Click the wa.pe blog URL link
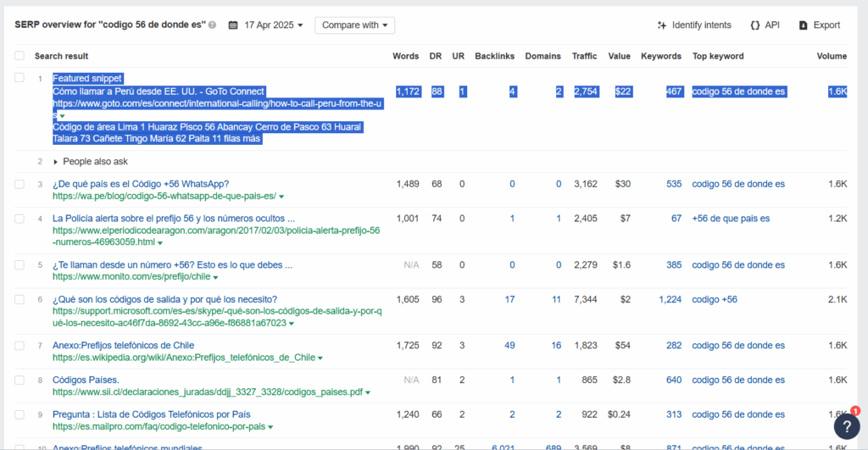The width and height of the screenshot is (868, 450). pyautogui.click(x=164, y=196)
